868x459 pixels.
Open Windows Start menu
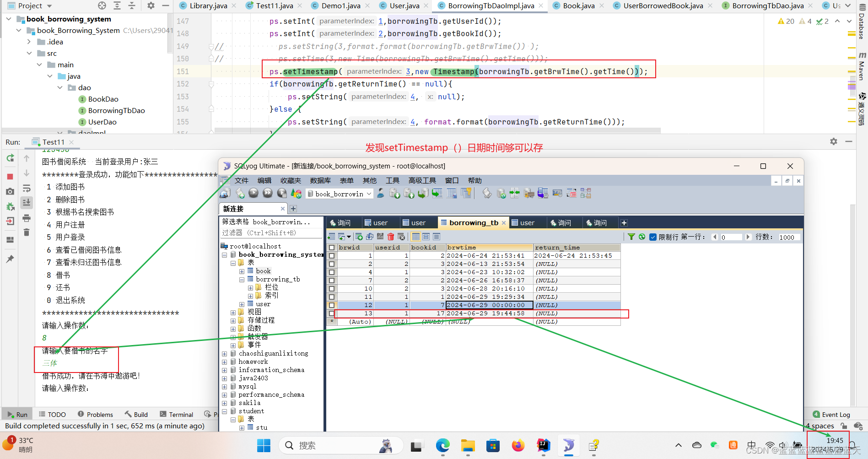click(264, 445)
